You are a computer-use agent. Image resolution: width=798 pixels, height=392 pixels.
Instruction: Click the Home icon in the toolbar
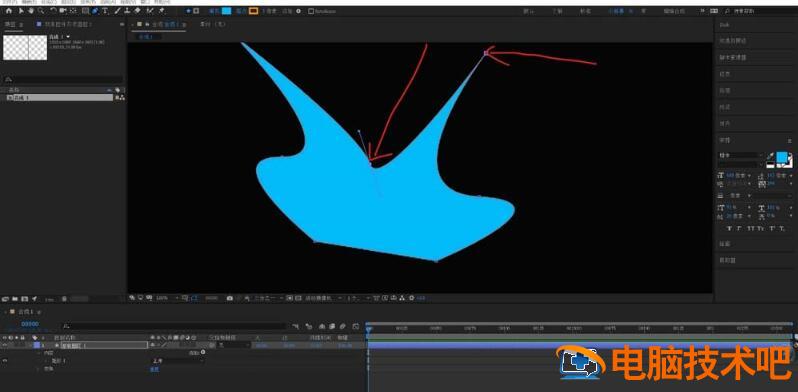click(x=9, y=11)
